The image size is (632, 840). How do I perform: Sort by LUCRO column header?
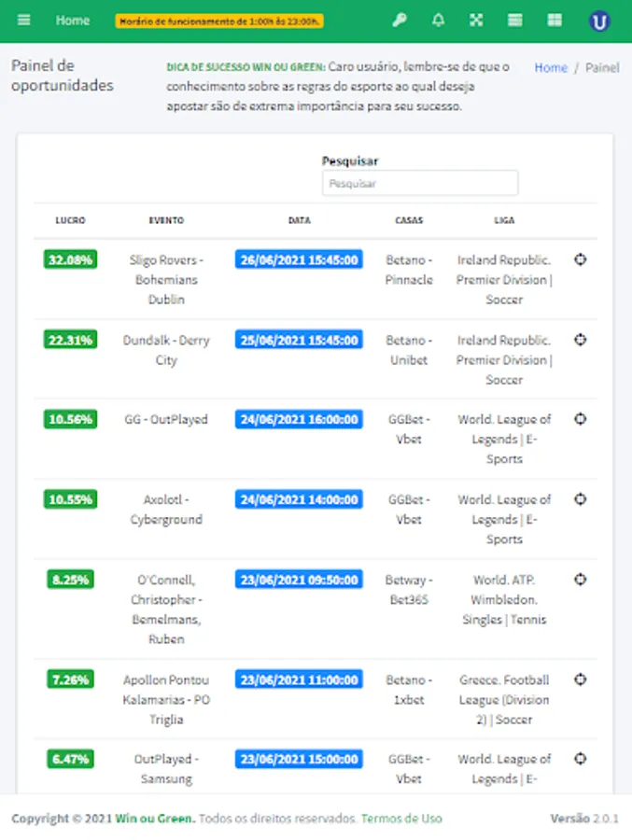click(70, 221)
